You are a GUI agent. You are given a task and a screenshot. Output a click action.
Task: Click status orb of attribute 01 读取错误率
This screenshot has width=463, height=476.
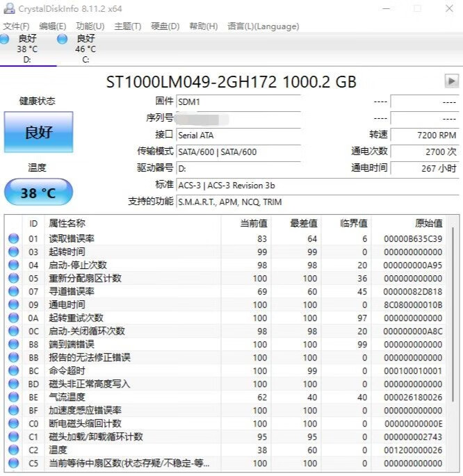pyautogui.click(x=14, y=238)
